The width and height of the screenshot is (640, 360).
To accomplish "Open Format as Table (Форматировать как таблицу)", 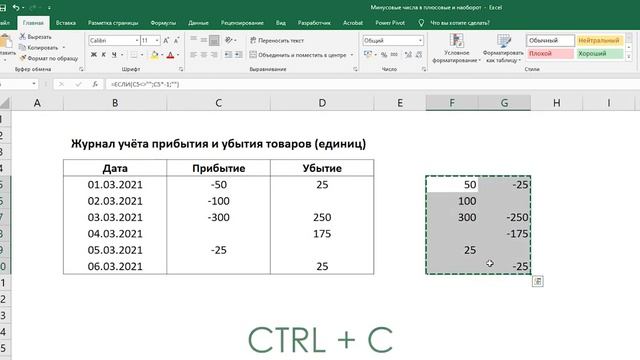I will point(503,48).
